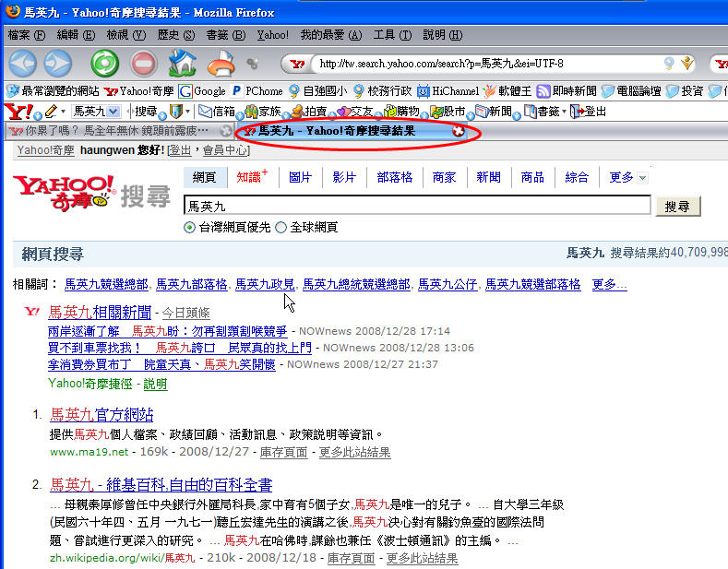Expand the 更多 search category dropdown

click(x=642, y=177)
